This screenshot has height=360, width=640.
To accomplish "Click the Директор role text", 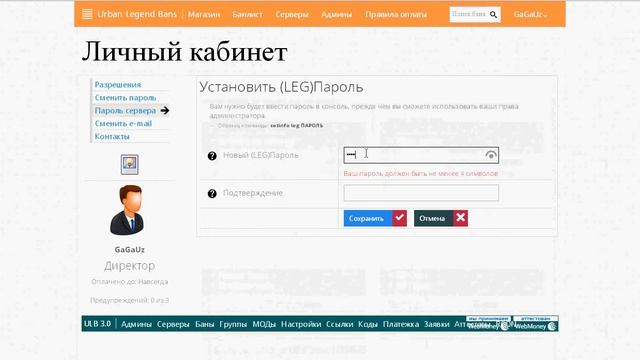I will tap(129, 266).
